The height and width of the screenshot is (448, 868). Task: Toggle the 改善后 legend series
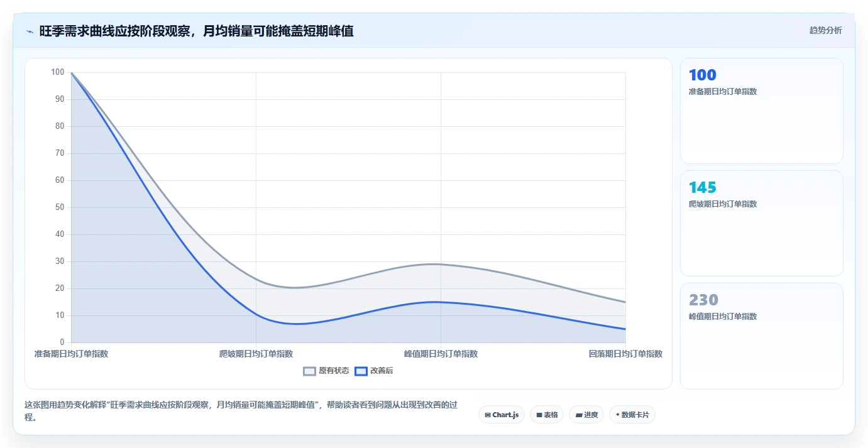point(374,371)
